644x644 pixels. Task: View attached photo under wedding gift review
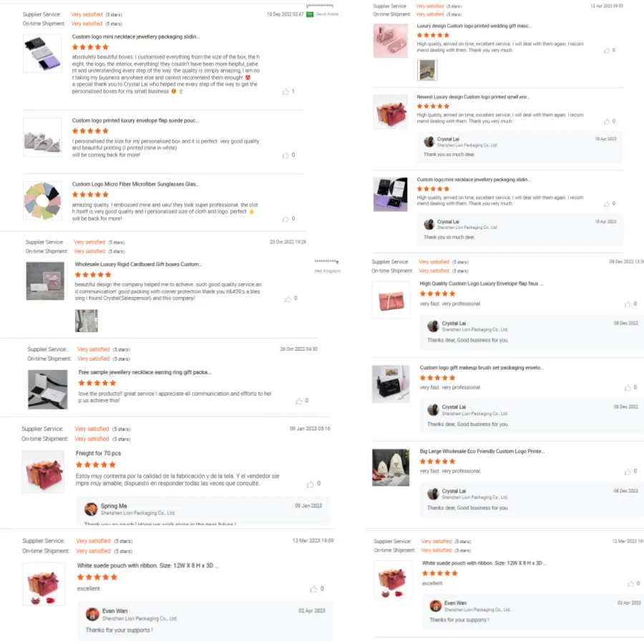click(x=427, y=70)
